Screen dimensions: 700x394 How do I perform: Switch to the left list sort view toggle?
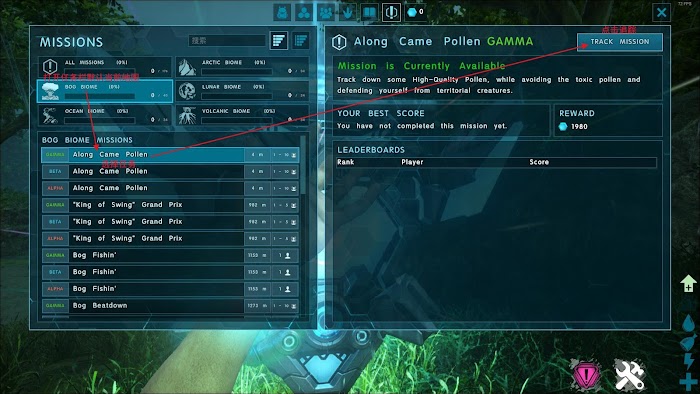[279, 41]
